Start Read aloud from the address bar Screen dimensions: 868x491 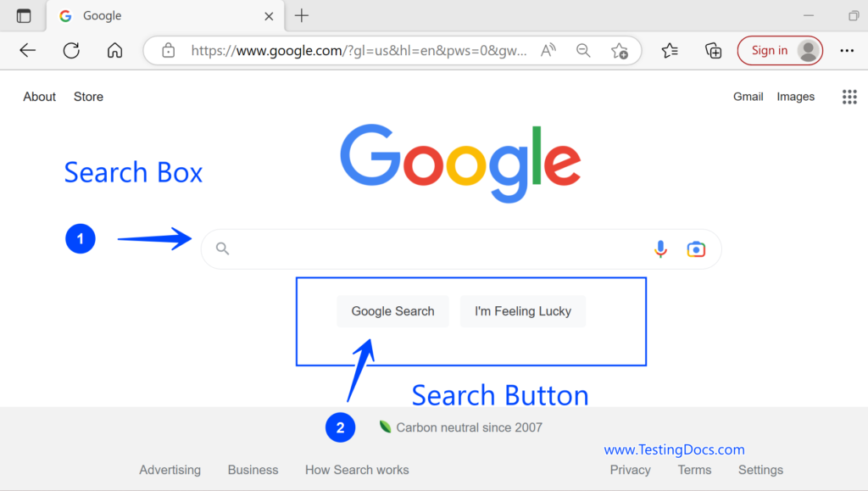click(x=547, y=50)
